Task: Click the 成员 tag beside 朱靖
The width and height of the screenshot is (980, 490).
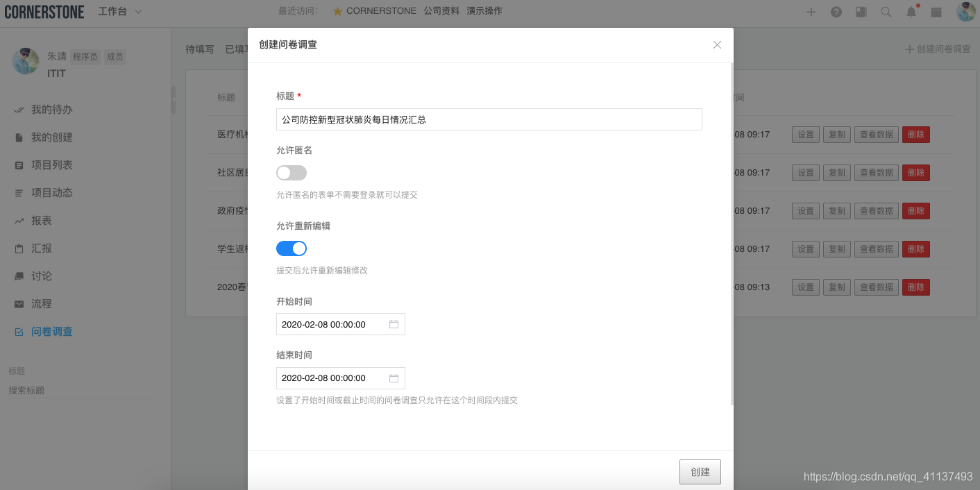Action: (115, 57)
